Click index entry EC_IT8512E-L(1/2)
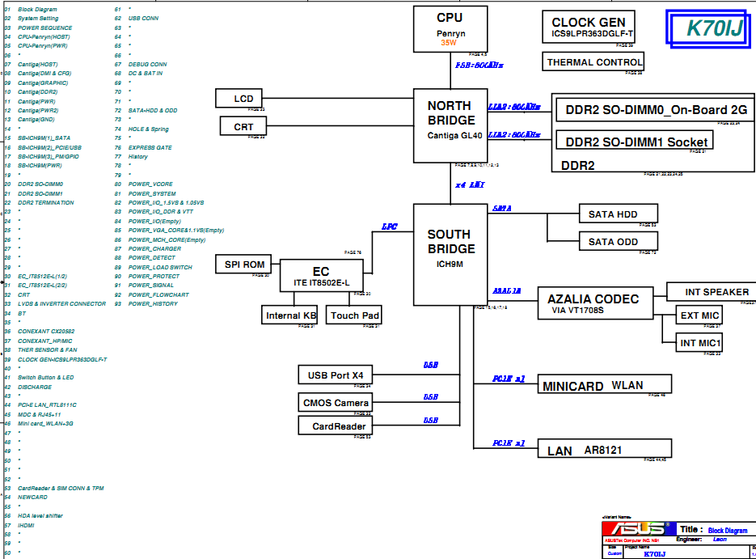 pos(42,277)
